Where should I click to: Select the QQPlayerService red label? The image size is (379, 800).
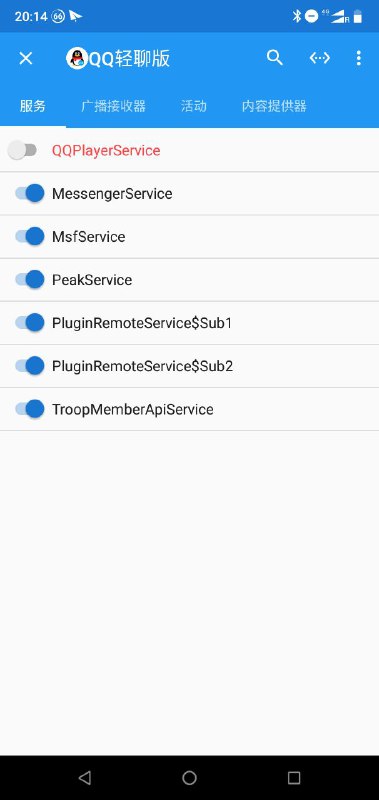pyautogui.click(x=106, y=151)
